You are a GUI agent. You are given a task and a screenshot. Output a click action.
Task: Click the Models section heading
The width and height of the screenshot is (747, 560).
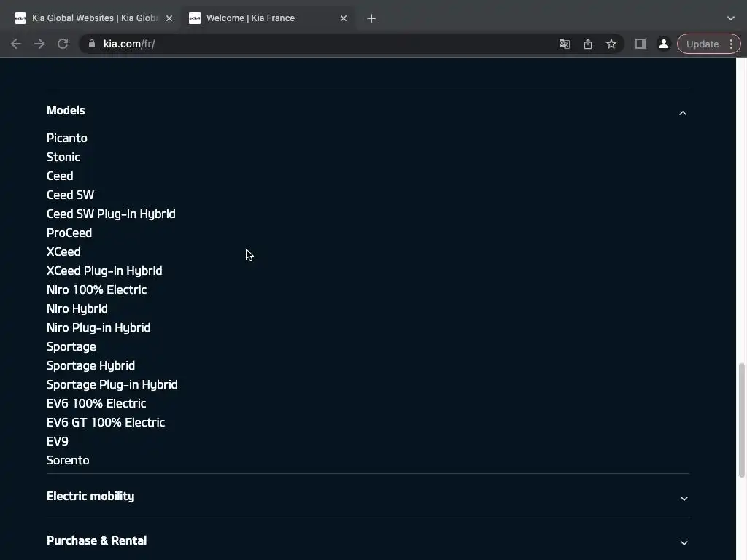[66, 111]
